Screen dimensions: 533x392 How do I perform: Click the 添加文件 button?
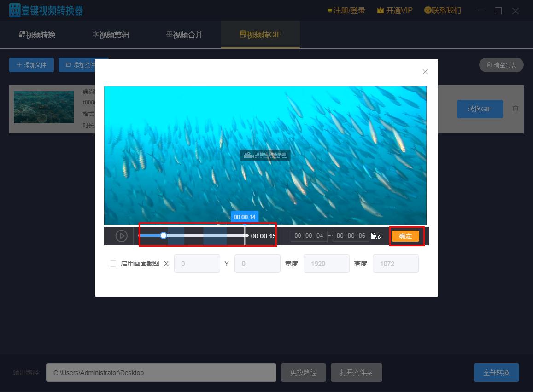tap(31, 65)
